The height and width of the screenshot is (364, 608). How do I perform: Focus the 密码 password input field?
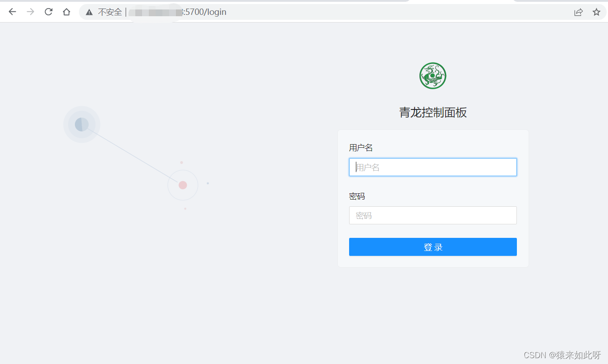pyautogui.click(x=433, y=215)
